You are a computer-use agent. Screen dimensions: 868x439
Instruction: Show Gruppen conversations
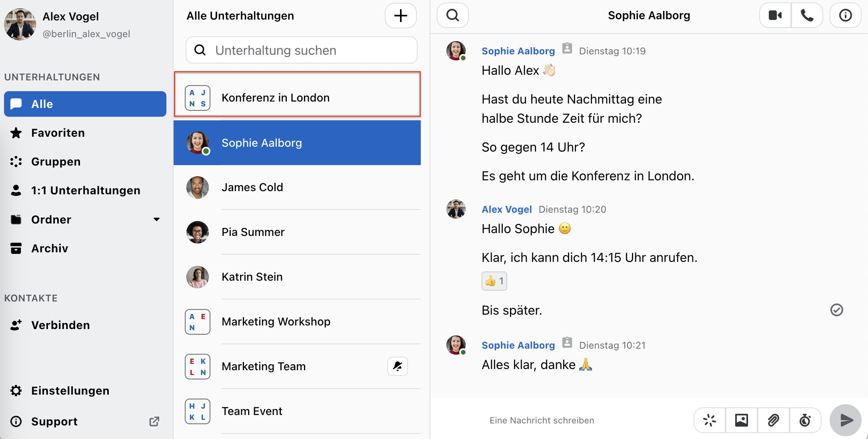(x=85, y=162)
